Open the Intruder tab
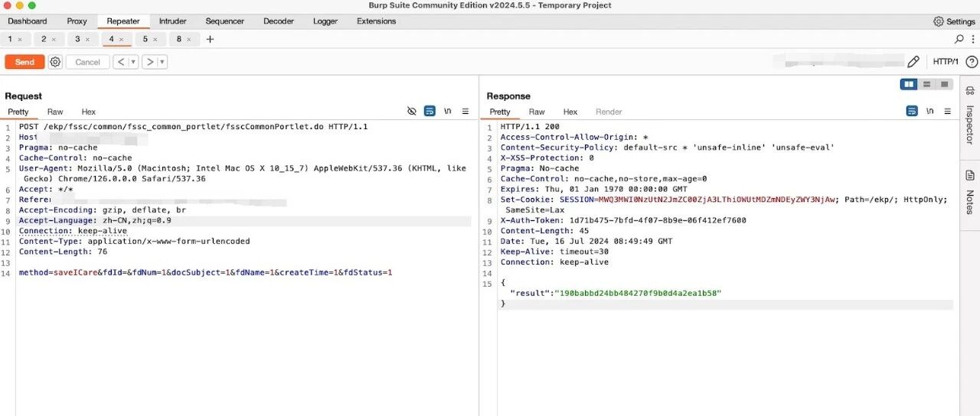This screenshot has width=980, height=416. pyautogui.click(x=172, y=21)
